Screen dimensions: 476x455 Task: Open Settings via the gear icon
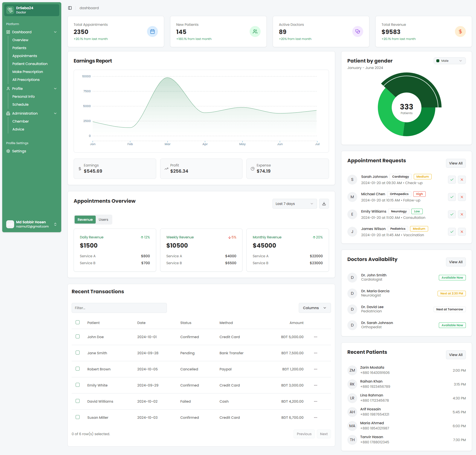click(8, 151)
